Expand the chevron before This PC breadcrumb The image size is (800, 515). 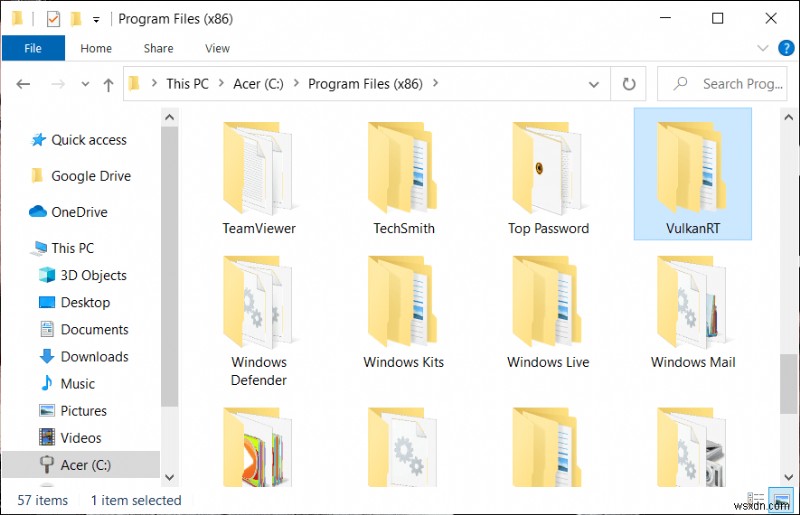tap(154, 83)
